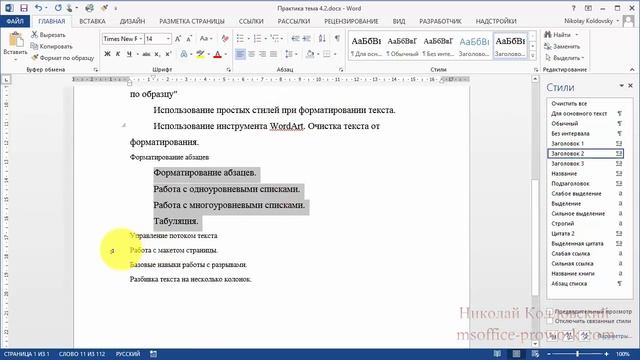Apply Заголовок 3 style from Styles pane
The image size is (640, 360).
tap(585, 164)
